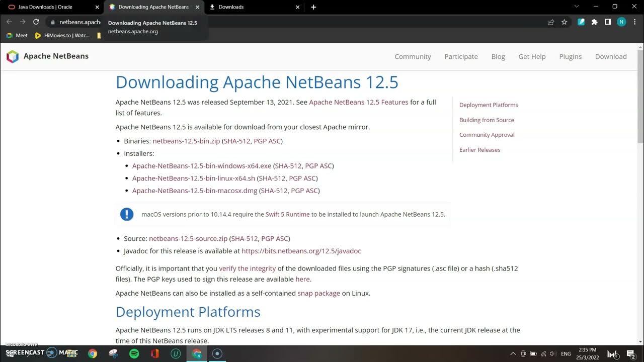Viewport: 644px width, 362px height.
Task: Open the Get Help menu item
Action: point(532,56)
